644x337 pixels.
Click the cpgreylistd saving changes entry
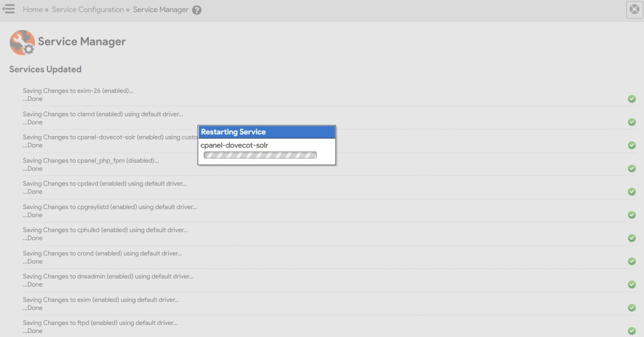(x=110, y=207)
